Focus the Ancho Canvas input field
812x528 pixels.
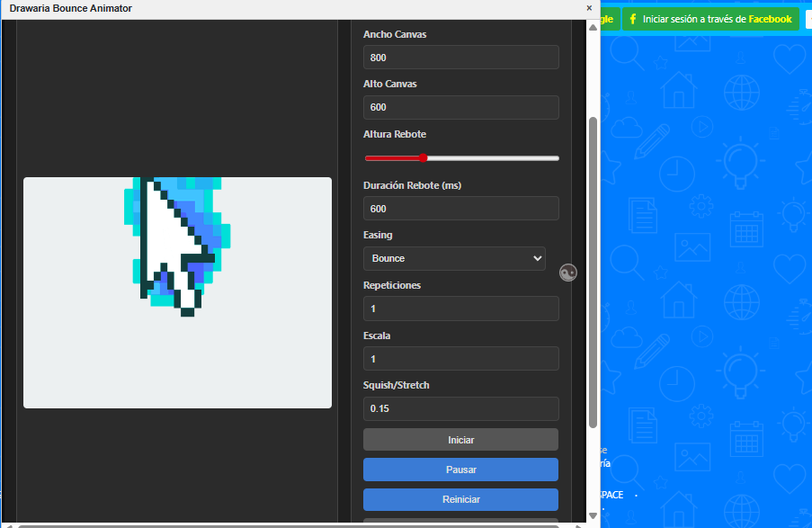tap(460, 58)
